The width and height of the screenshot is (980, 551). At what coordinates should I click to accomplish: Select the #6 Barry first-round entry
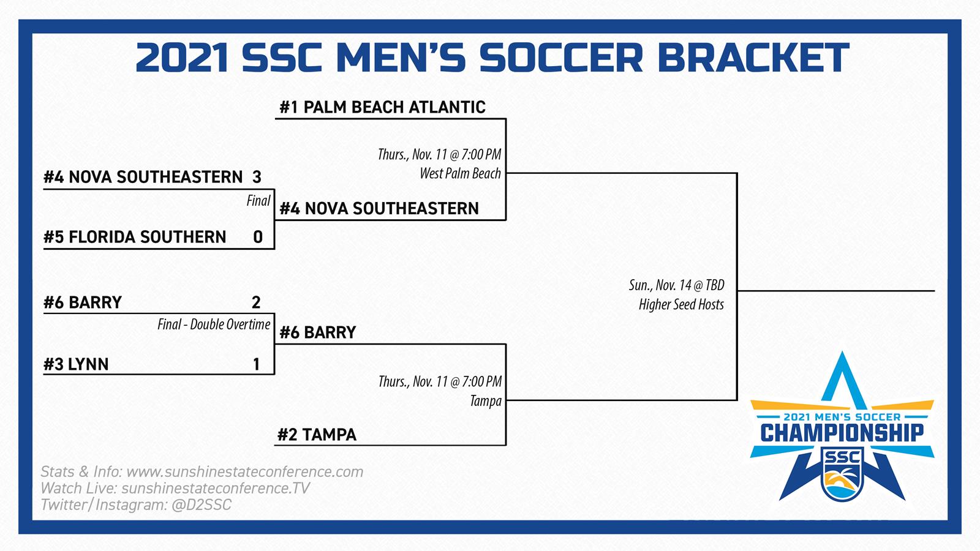83,302
